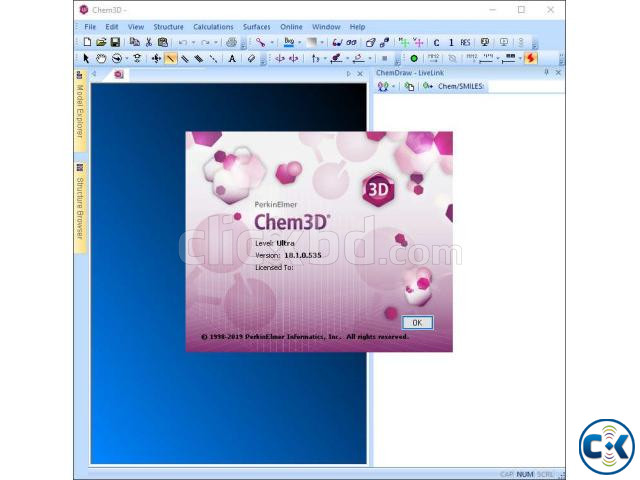This screenshot has width=640, height=480.
Task: Open the Online menu
Action: pyautogui.click(x=291, y=27)
